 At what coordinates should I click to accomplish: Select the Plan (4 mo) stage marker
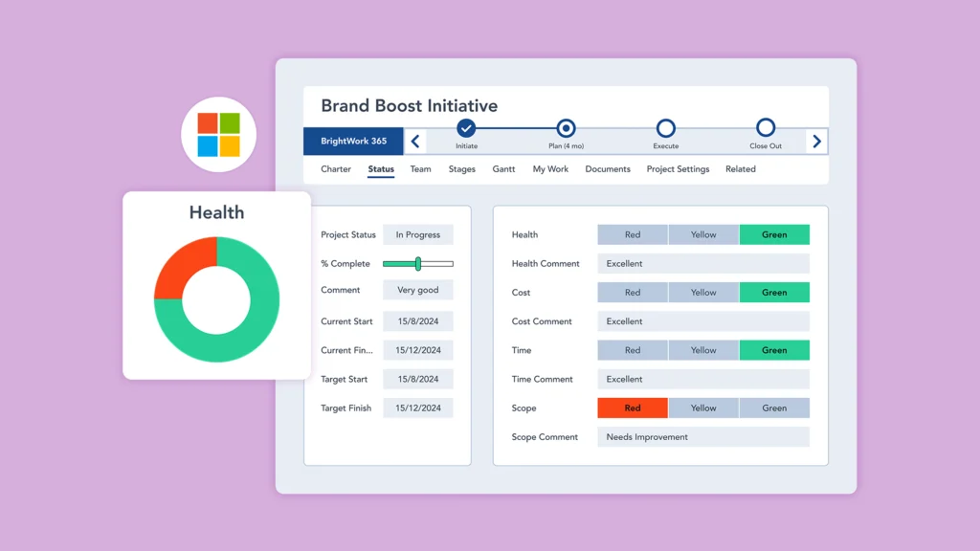566,128
